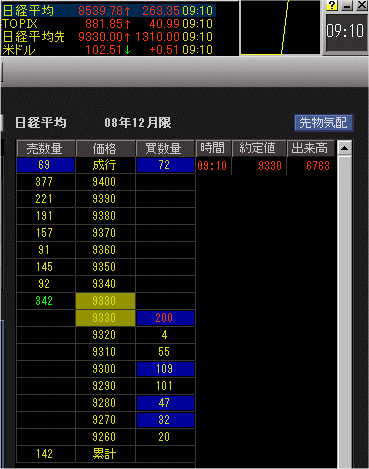Screen dimensions: 369x469
Task: Click the yellow question mark help icon
Action: tap(332, 6)
